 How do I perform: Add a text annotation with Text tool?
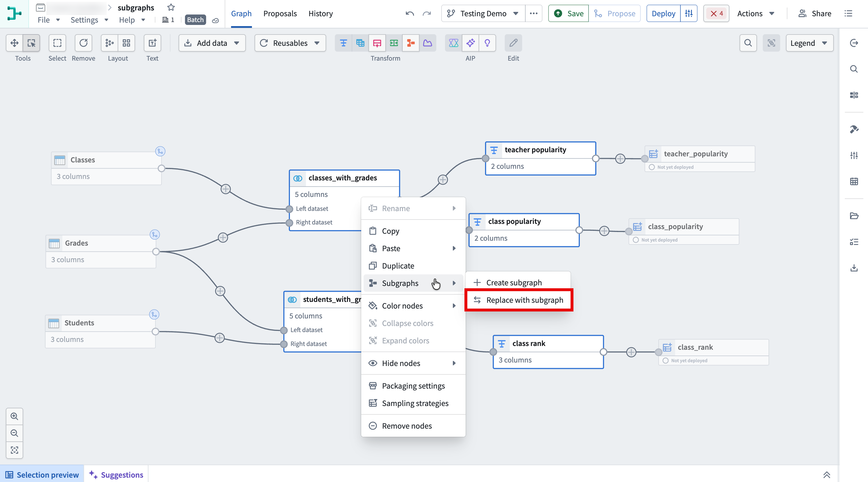pyautogui.click(x=152, y=43)
